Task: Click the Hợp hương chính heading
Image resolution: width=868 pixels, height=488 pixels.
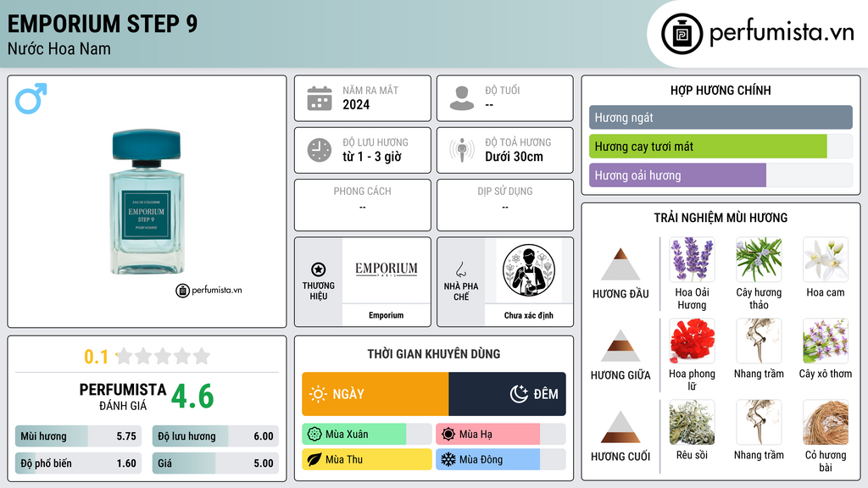Action: click(x=721, y=90)
